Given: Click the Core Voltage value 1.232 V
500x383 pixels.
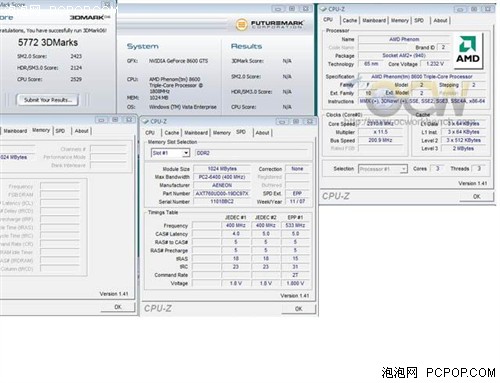Looking at the screenshot, I should pos(435,64).
